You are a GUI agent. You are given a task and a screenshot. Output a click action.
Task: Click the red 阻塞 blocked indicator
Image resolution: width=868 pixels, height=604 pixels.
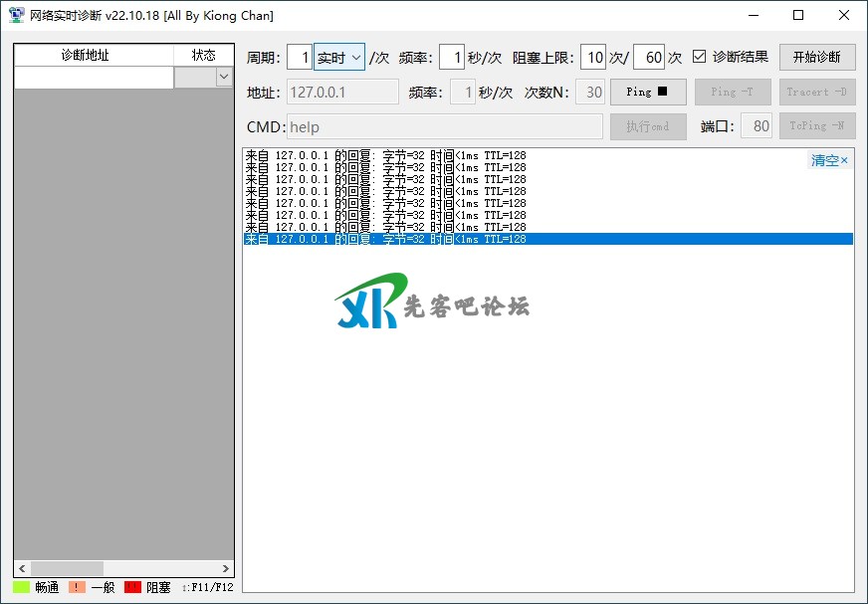[132, 587]
